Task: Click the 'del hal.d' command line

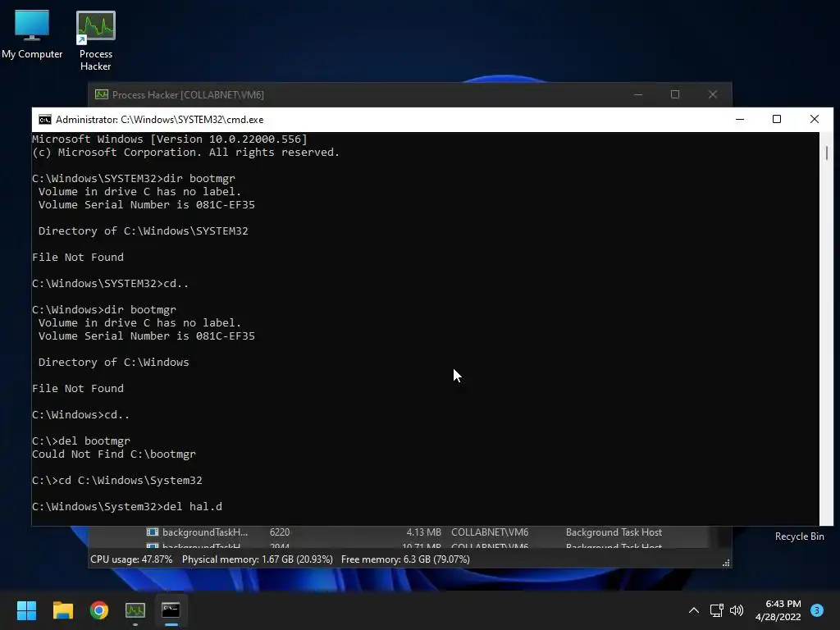Action: point(127,506)
